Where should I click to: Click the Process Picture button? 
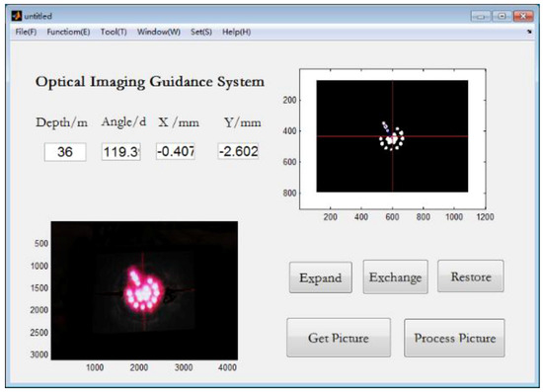pyautogui.click(x=454, y=338)
